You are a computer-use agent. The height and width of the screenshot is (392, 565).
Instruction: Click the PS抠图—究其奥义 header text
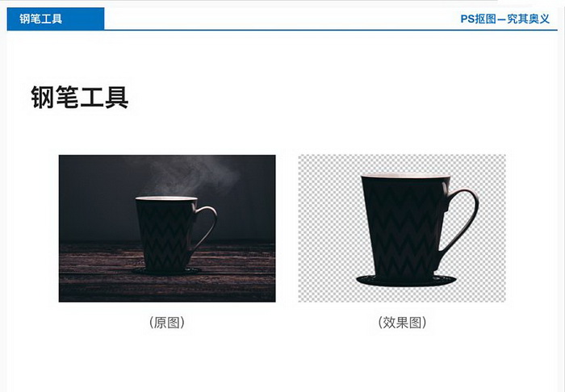(x=504, y=19)
